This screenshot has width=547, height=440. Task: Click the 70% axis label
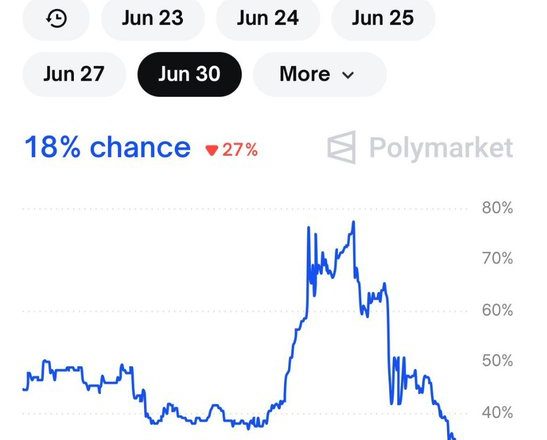[497, 259]
